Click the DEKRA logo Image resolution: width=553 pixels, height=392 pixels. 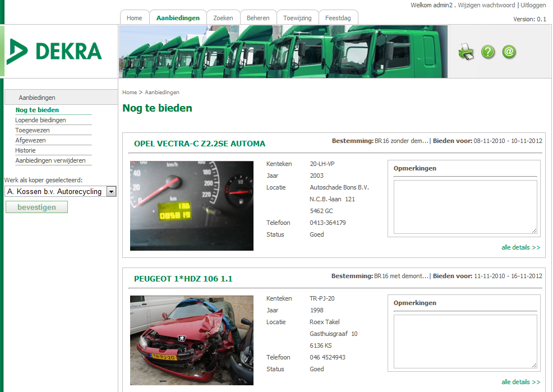(x=54, y=52)
